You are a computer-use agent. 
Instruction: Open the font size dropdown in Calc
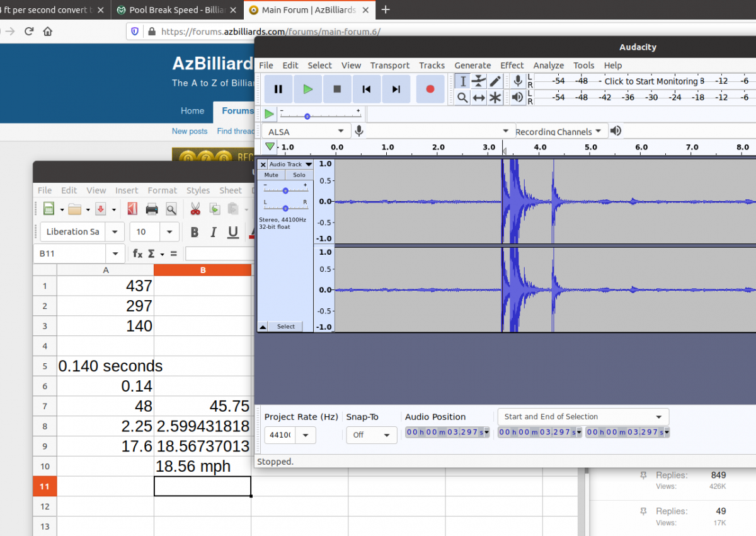[169, 232]
